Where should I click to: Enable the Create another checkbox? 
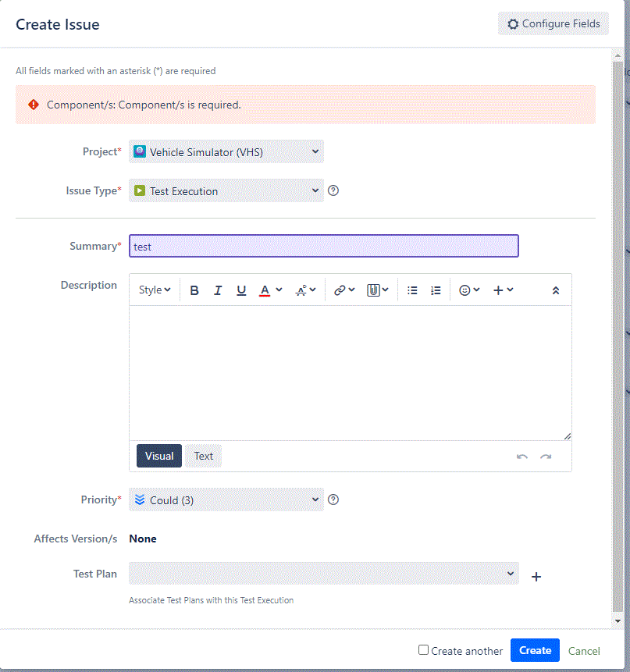422,650
